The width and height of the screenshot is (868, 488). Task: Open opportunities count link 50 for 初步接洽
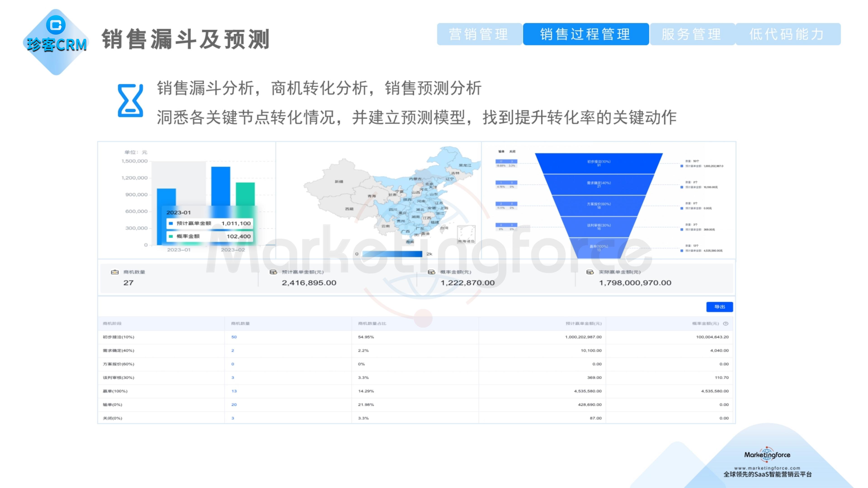click(x=234, y=337)
